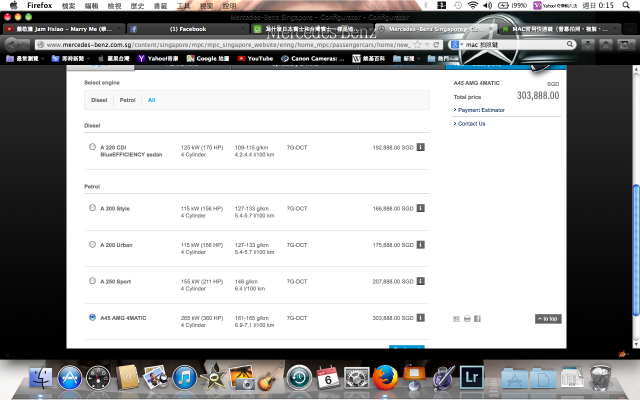
Task: Filter engines by Petrol tab
Action: tap(127, 100)
